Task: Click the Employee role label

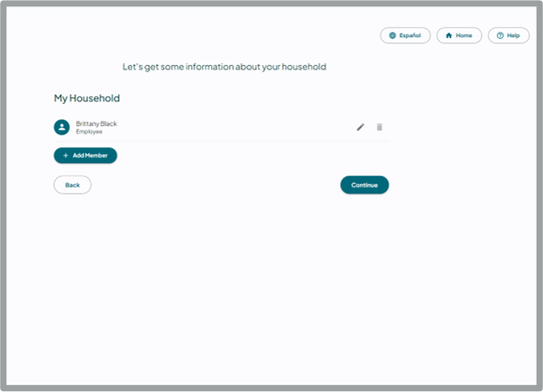Action: click(89, 132)
